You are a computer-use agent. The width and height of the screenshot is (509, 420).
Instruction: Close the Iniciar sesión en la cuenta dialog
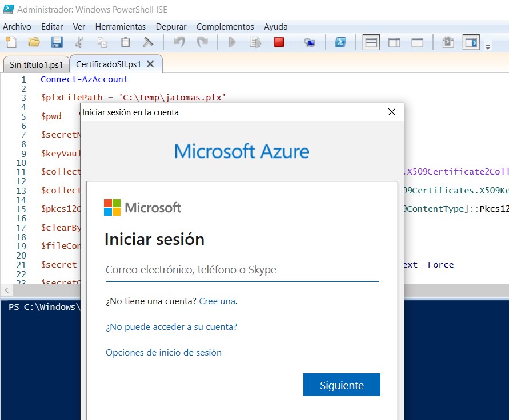(392, 112)
